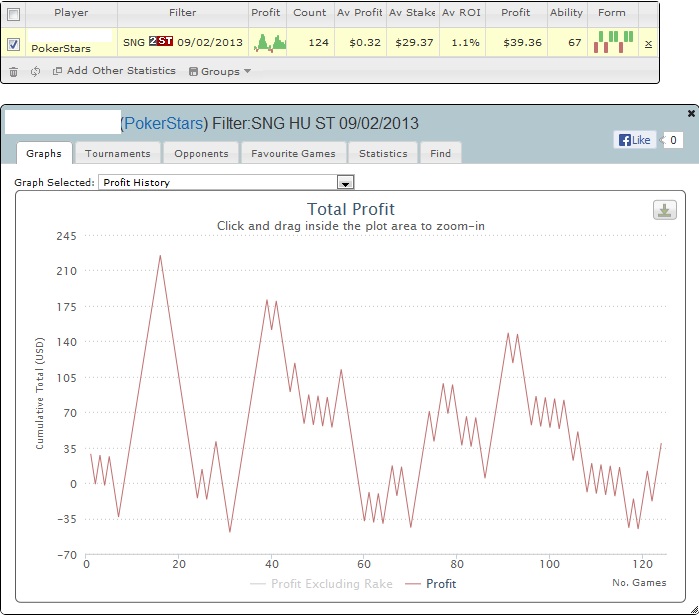Click the download graph icon
Screen dimensions: 699x616
click(664, 210)
